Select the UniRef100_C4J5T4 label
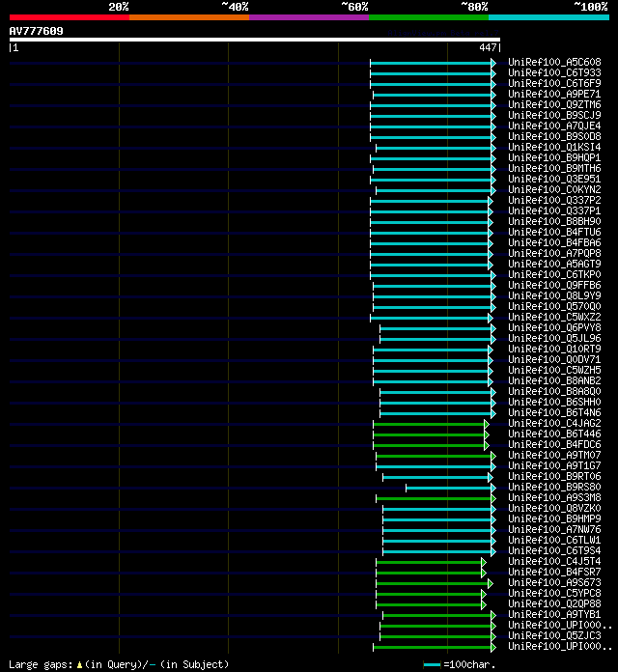The width and height of the screenshot is (618, 672). click(x=554, y=561)
